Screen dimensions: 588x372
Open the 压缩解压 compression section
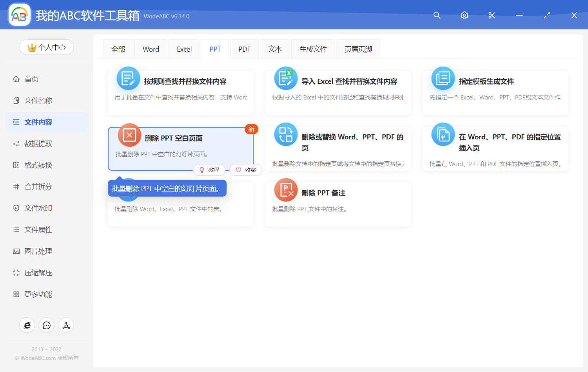point(16,273)
